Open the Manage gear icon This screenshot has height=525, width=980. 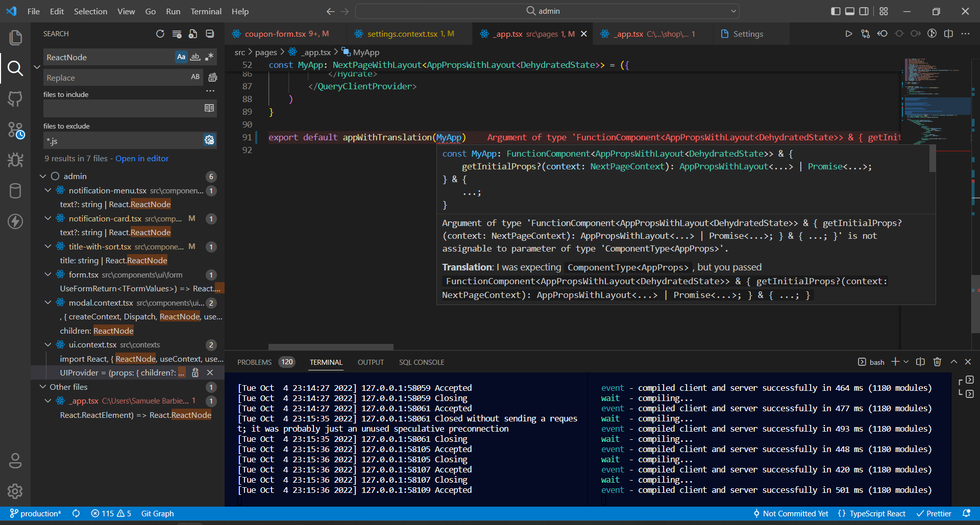click(15, 491)
